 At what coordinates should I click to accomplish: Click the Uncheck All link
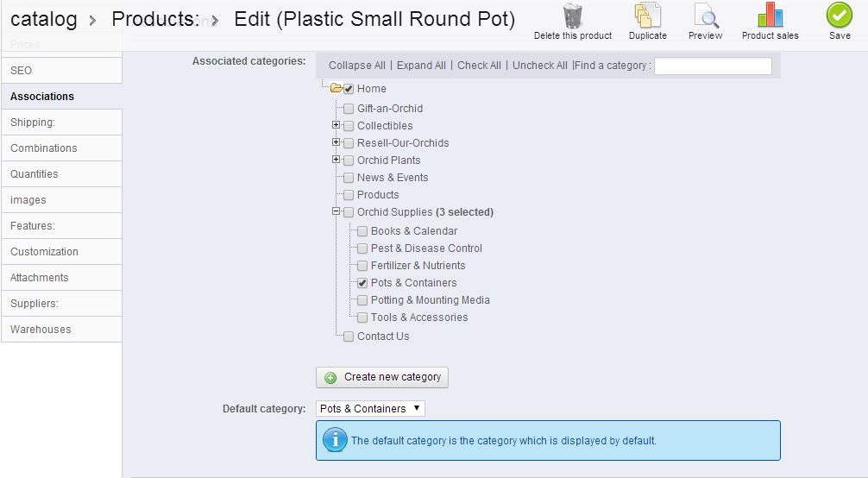[x=539, y=66]
